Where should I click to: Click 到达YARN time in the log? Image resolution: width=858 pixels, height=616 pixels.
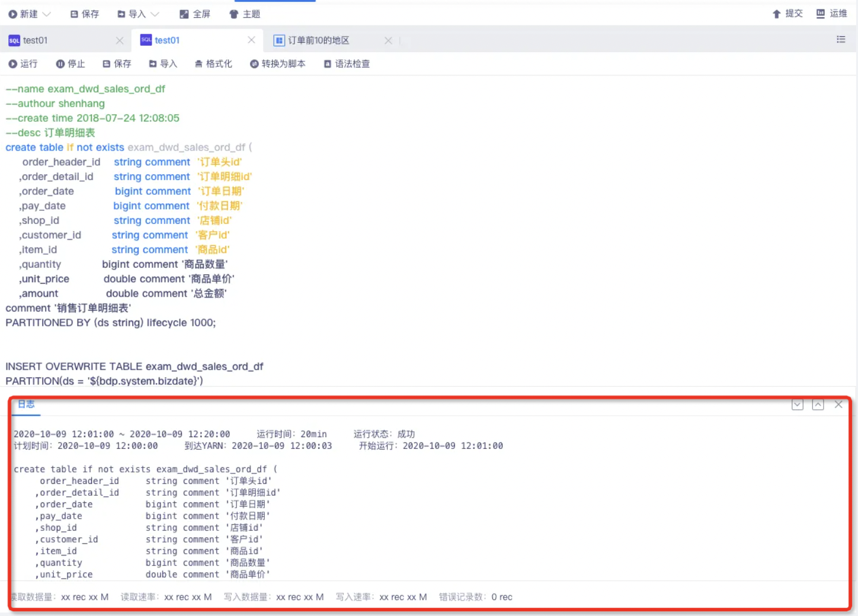pyautogui.click(x=282, y=446)
